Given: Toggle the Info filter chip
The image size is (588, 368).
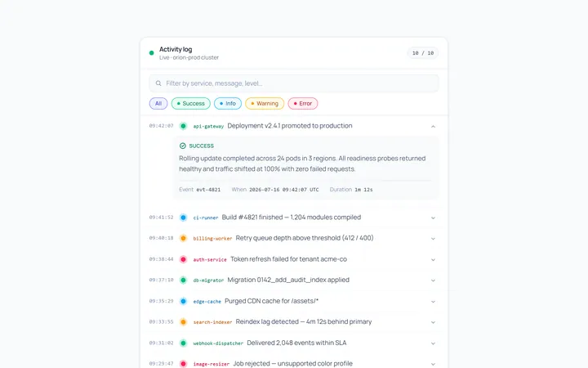Looking at the screenshot, I should (x=228, y=103).
